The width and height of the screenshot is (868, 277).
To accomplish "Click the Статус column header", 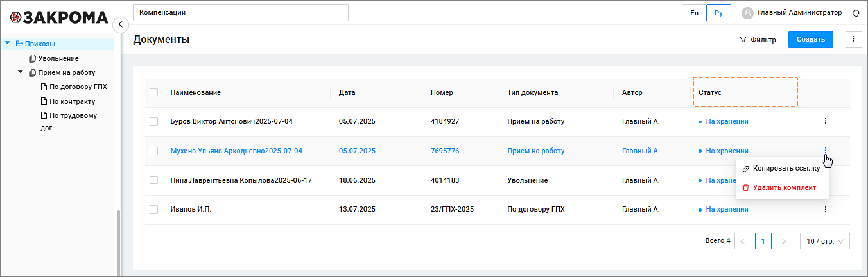I will pos(710,92).
